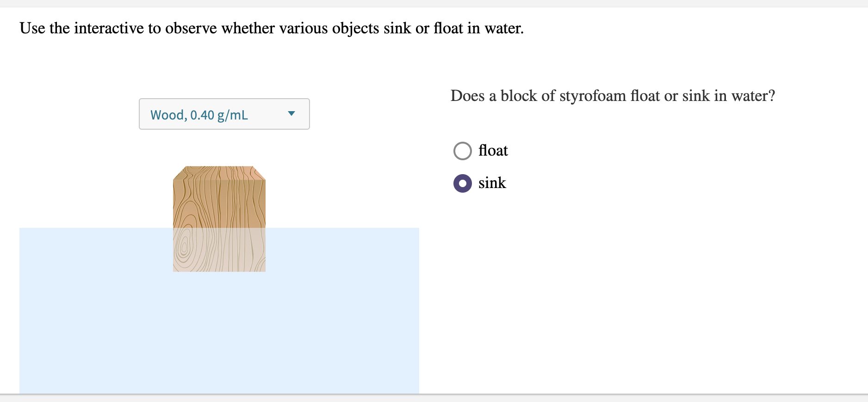Expand the Wood, 0.40 g/mL dropdown arrow

[291, 114]
